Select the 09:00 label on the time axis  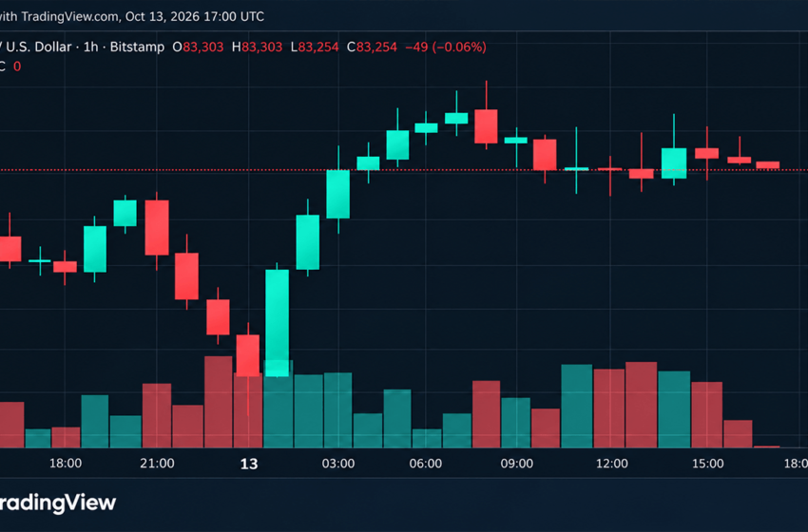[x=517, y=464]
